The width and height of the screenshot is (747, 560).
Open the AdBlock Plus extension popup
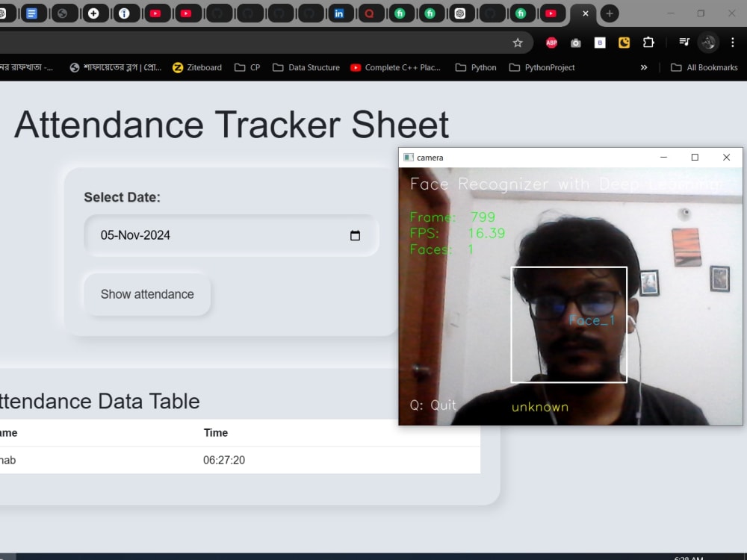pyautogui.click(x=551, y=43)
